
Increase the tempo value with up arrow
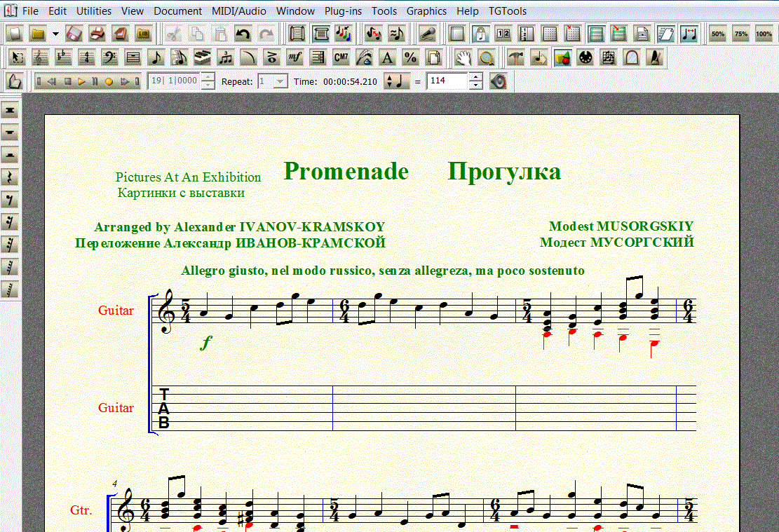(x=476, y=77)
